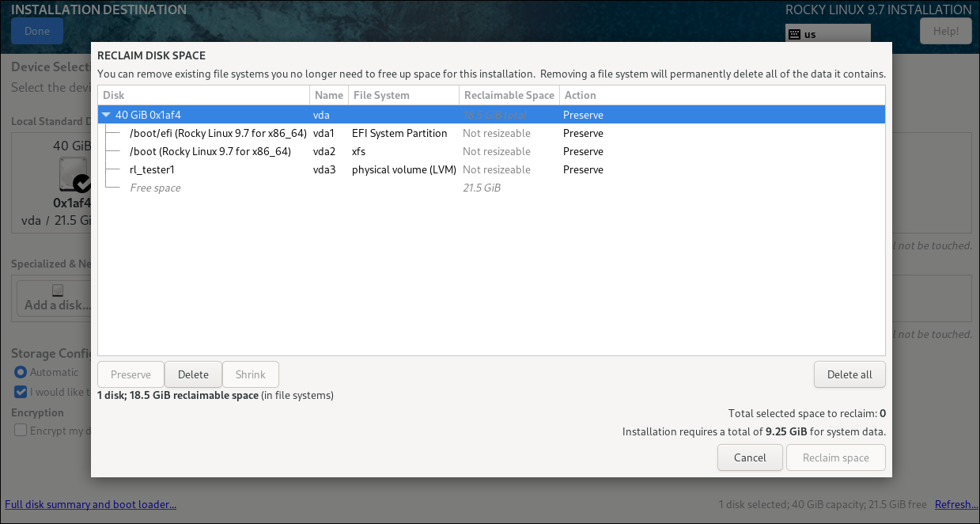The image size is (980, 524).
Task: Open the us keyboard layout indicator
Action: [x=828, y=34]
